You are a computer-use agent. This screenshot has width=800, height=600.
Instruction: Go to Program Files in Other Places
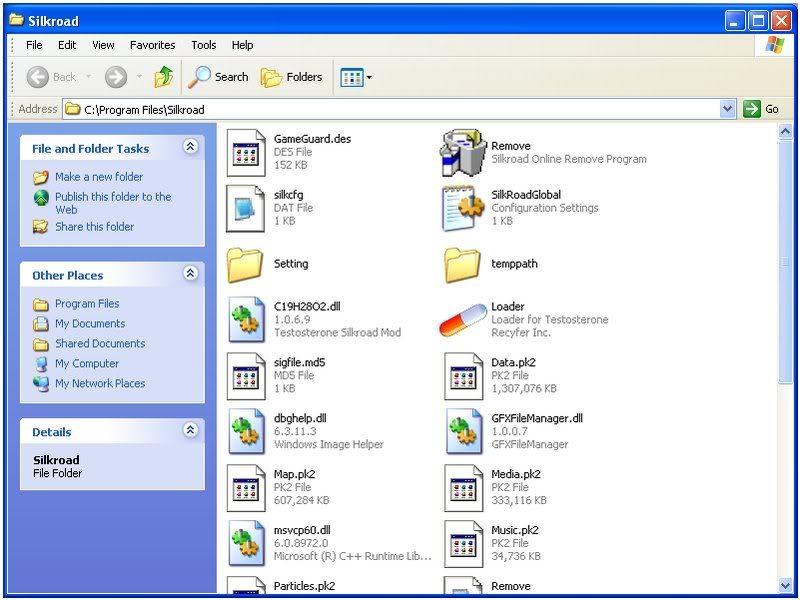tap(87, 304)
